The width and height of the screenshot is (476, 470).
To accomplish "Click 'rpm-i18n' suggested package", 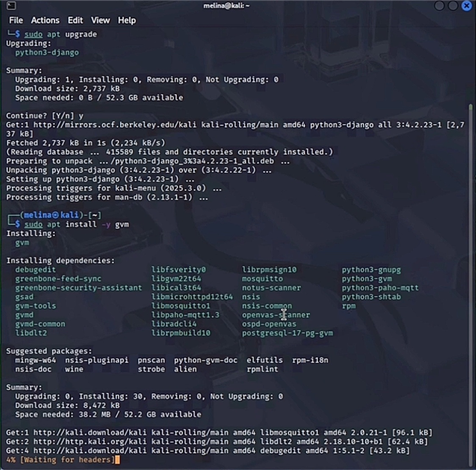I will [x=310, y=360].
